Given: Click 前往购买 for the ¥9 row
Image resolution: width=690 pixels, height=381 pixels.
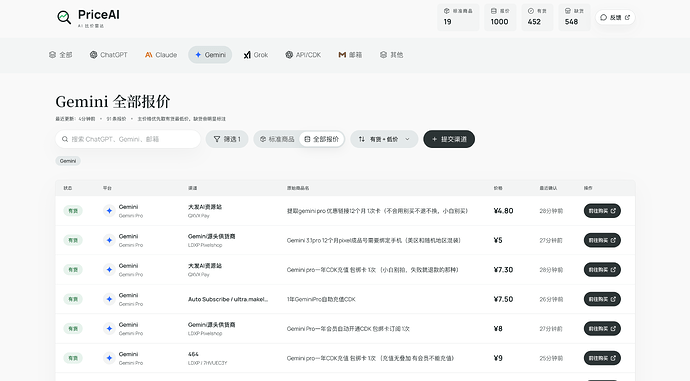Looking at the screenshot, I should click(x=602, y=358).
